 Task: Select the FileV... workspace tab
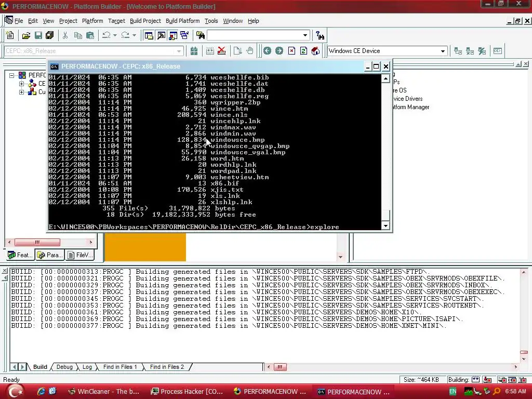coord(80,255)
